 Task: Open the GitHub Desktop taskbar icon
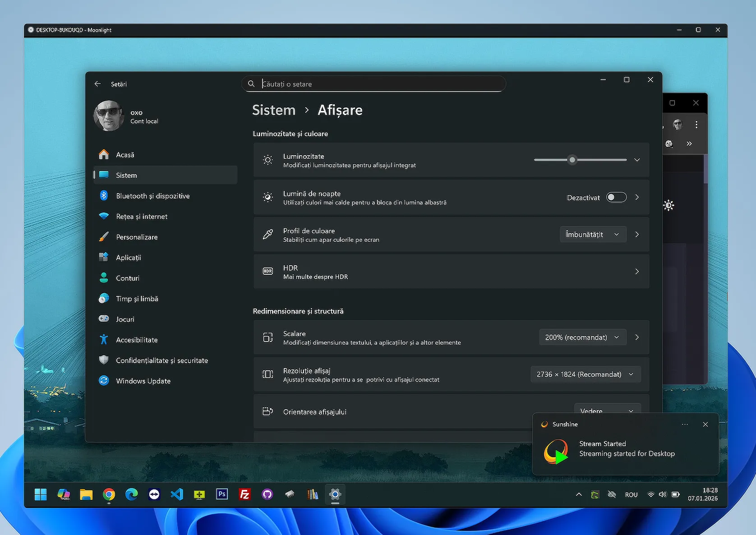(267, 494)
